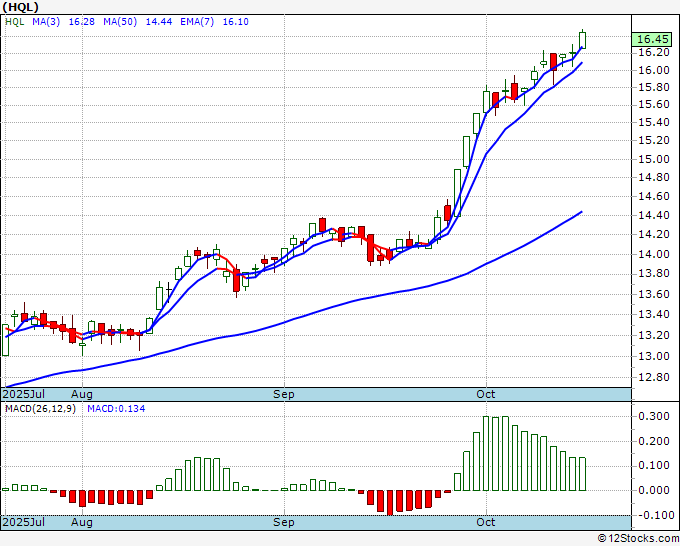Click the MA(50) legend label

click(x=120, y=22)
